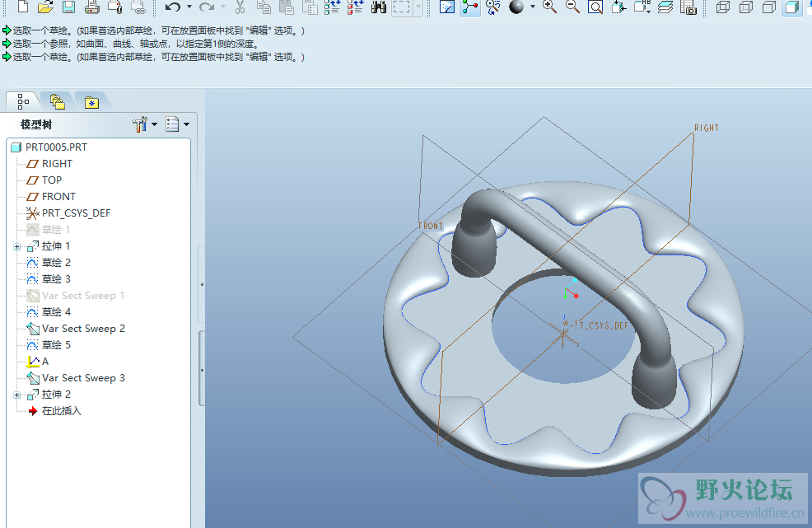Send mail with attachment icon
The width and height of the screenshot is (812, 528).
(x=115, y=7)
